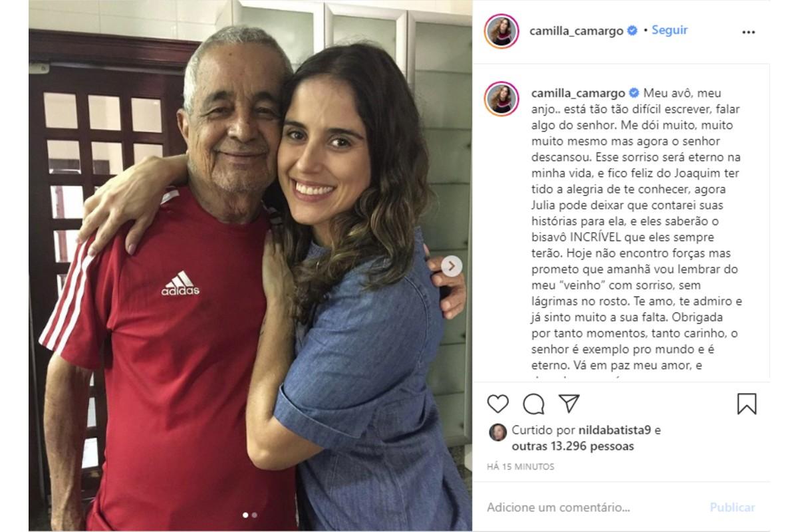Follow the account via Seguir
The width and height of the screenshot is (798, 532).
(670, 30)
